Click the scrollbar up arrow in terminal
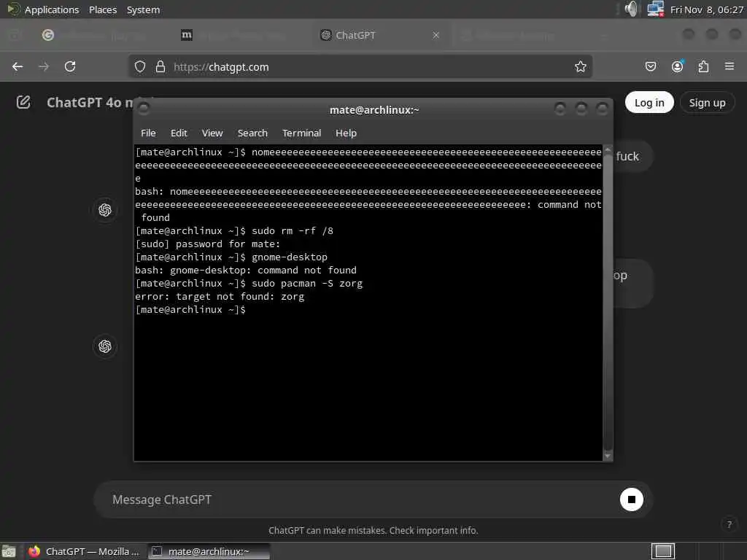 click(608, 150)
